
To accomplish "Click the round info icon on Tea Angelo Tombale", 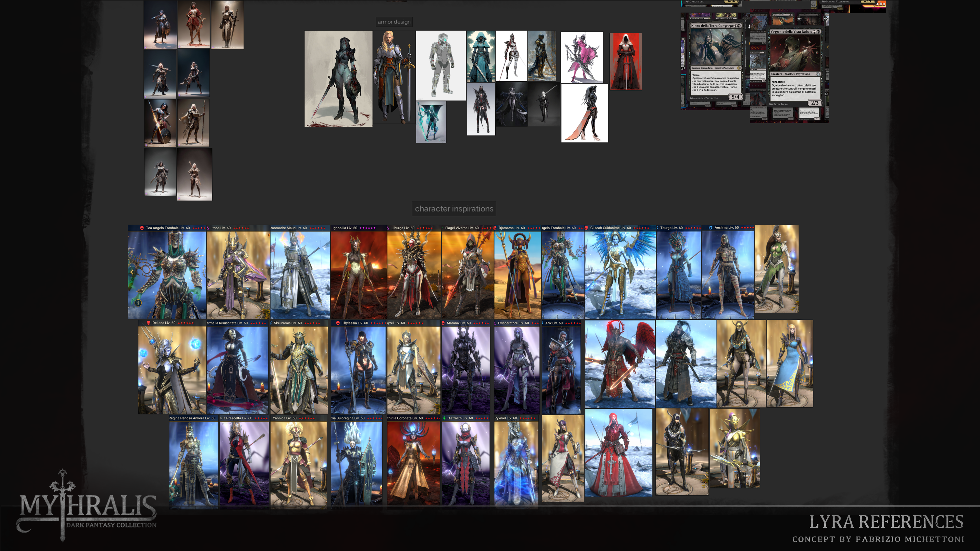I will point(138,303).
